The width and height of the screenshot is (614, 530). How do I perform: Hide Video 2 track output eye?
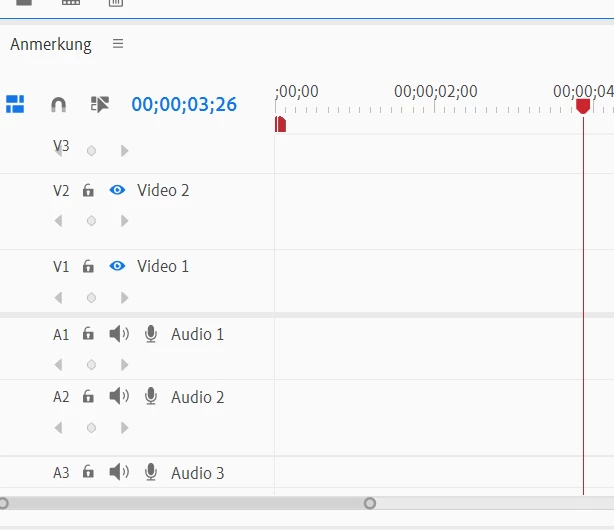(117, 190)
